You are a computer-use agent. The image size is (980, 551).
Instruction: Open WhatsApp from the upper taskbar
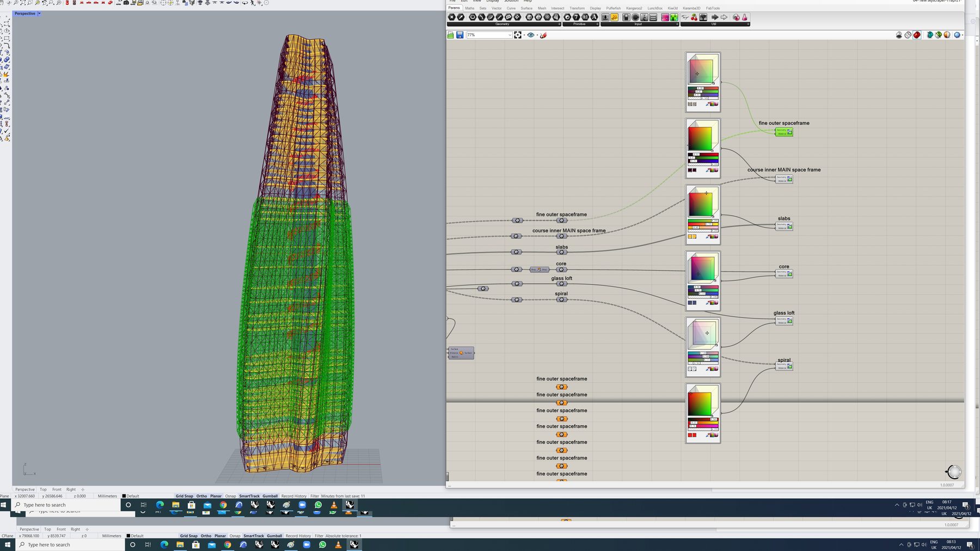[x=318, y=505]
